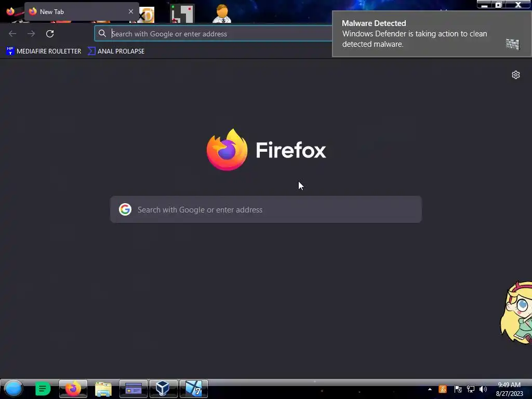Click the Java tray icon
Image resolution: width=532 pixels, height=399 pixels.
pyautogui.click(x=443, y=389)
